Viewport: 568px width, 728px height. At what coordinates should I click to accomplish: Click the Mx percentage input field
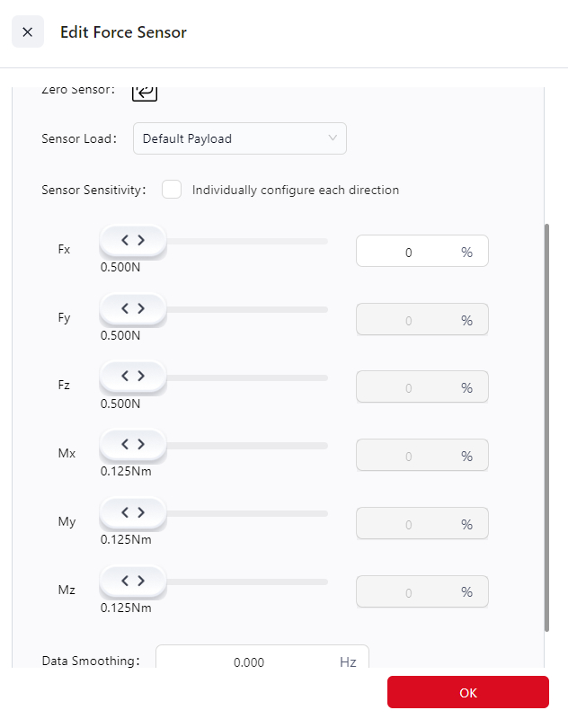pyautogui.click(x=408, y=456)
